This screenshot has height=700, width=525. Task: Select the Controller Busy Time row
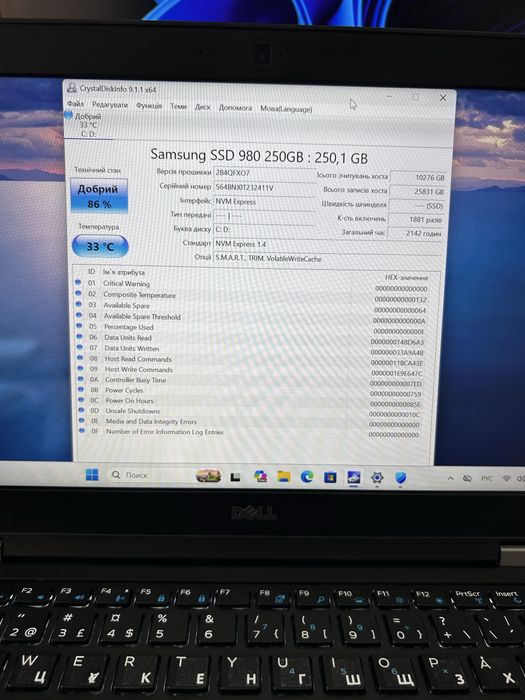254,380
